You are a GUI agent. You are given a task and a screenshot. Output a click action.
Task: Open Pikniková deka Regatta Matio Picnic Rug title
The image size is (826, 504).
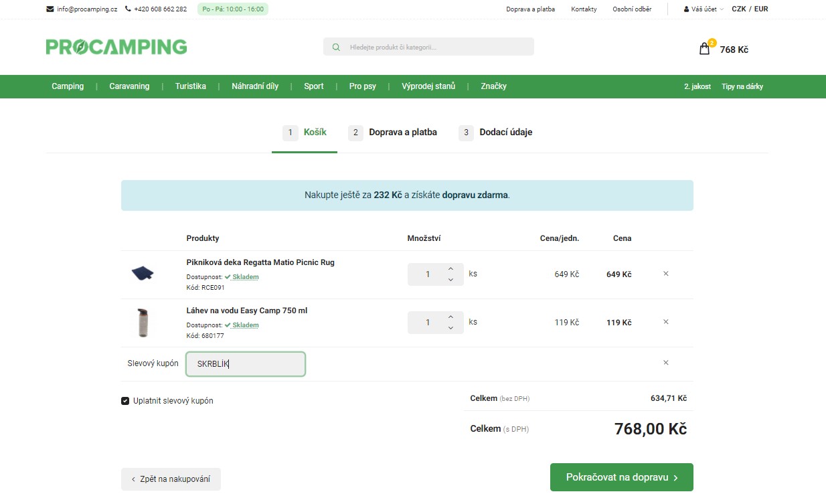pyautogui.click(x=260, y=262)
